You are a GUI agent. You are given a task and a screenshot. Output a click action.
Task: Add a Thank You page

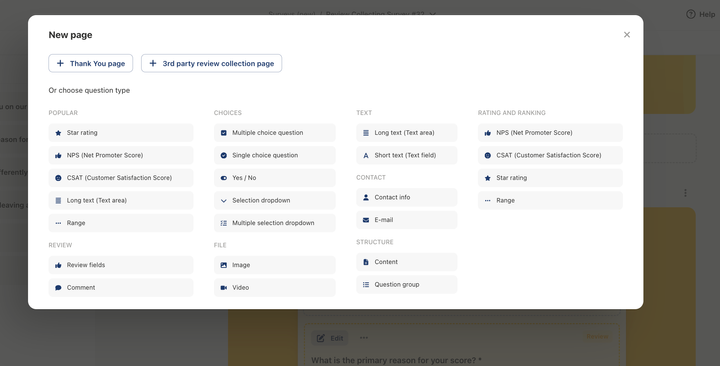[x=90, y=63]
